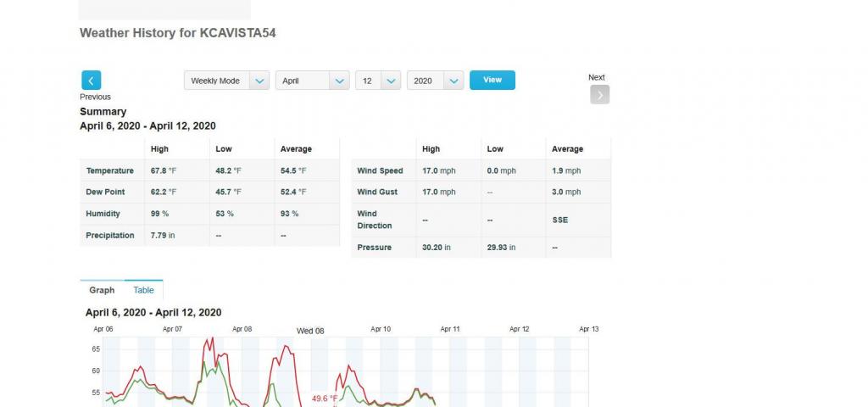Image resolution: width=868 pixels, height=407 pixels.
Task: Click the Humidity low value 53 %
Action: (224, 213)
